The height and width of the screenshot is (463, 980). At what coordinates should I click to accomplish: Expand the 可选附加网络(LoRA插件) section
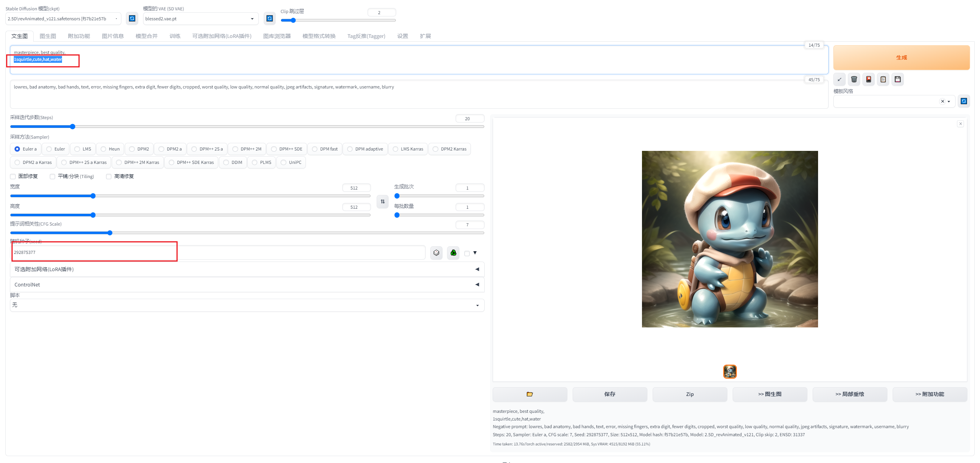pos(247,269)
